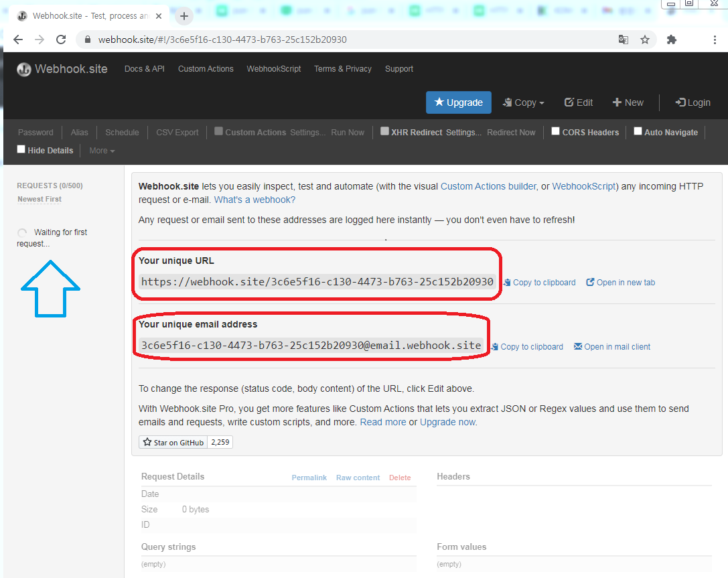The image size is (728, 578).
Task: Click Open in mail client link
Action: point(612,347)
